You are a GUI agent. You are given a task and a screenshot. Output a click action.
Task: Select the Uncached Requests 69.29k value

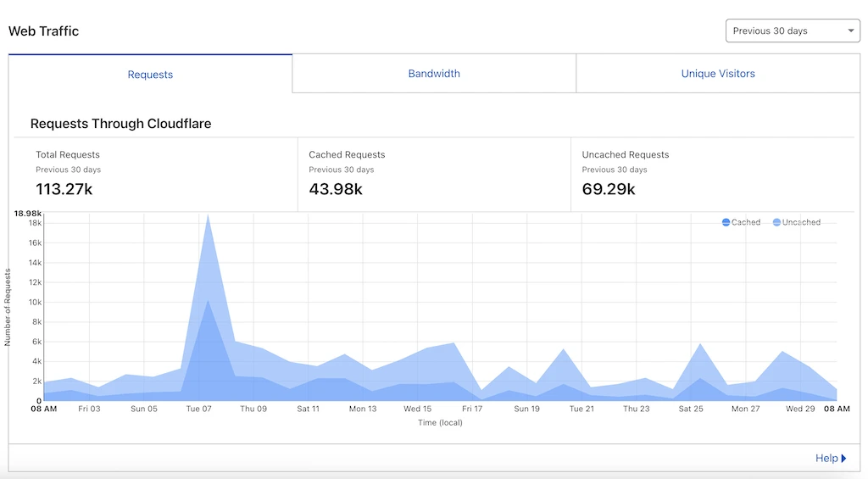(x=609, y=189)
